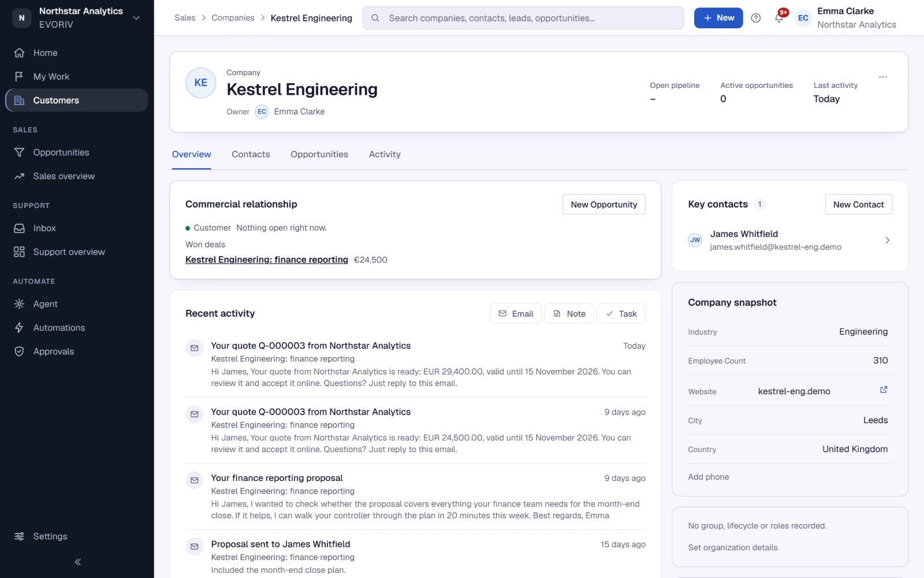Click the search companies input field

coord(523,18)
